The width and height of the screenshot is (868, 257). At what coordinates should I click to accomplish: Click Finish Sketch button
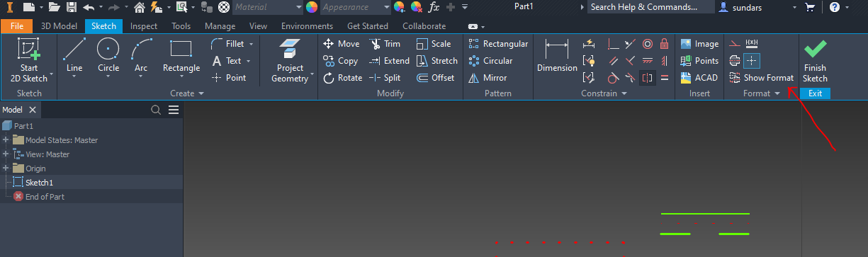(x=815, y=61)
